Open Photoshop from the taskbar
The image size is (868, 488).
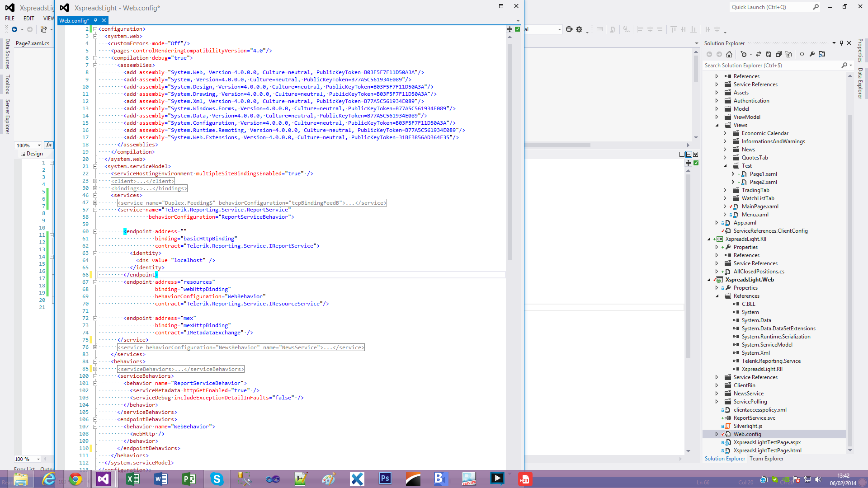click(385, 479)
